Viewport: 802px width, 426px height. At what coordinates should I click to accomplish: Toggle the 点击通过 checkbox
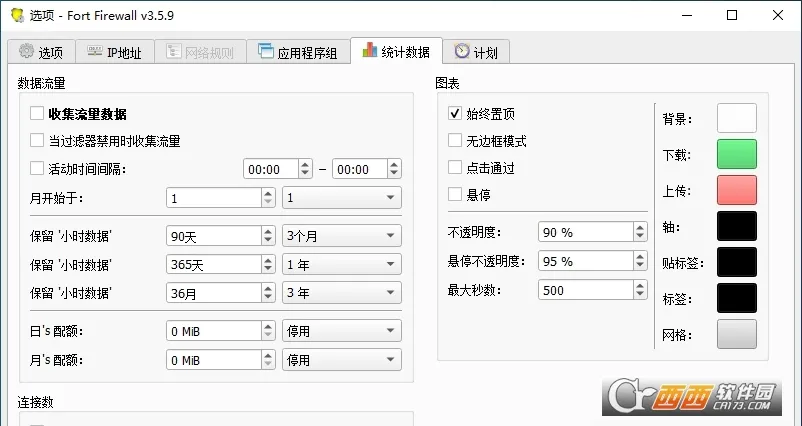coord(455,167)
